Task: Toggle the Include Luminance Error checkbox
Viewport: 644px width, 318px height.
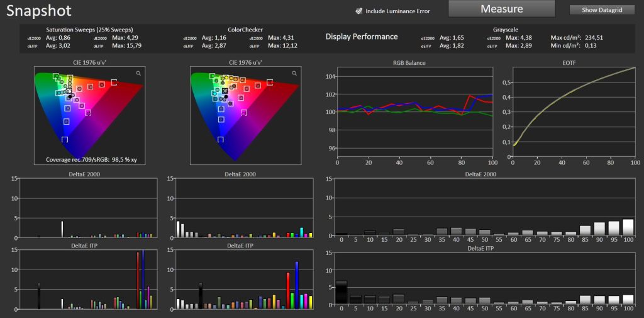Action: tap(358, 11)
